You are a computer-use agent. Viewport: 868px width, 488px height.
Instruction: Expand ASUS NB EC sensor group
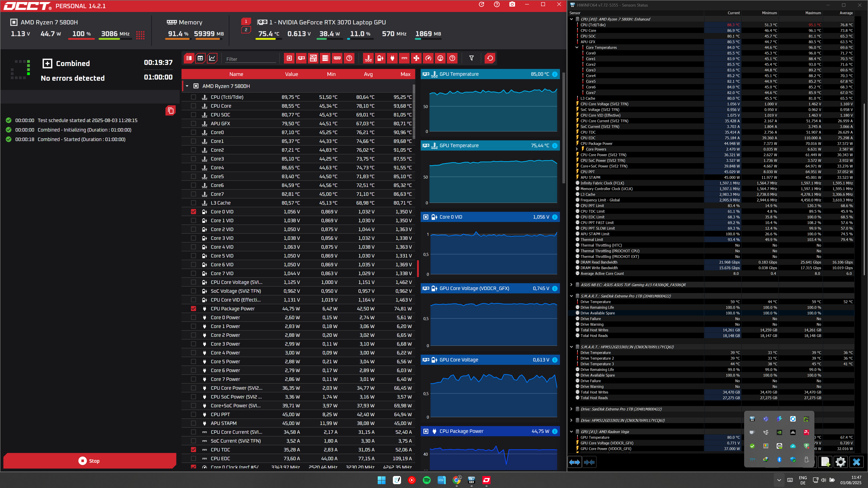[571, 285]
